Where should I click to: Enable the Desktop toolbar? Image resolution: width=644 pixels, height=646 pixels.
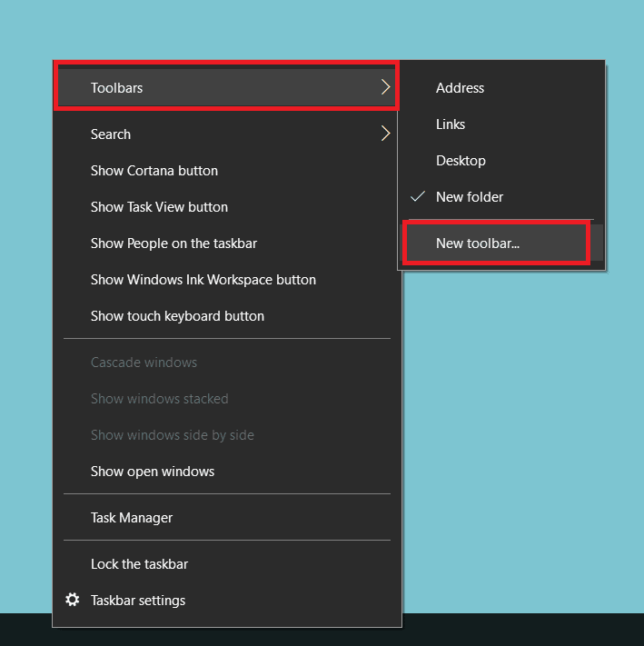502,160
